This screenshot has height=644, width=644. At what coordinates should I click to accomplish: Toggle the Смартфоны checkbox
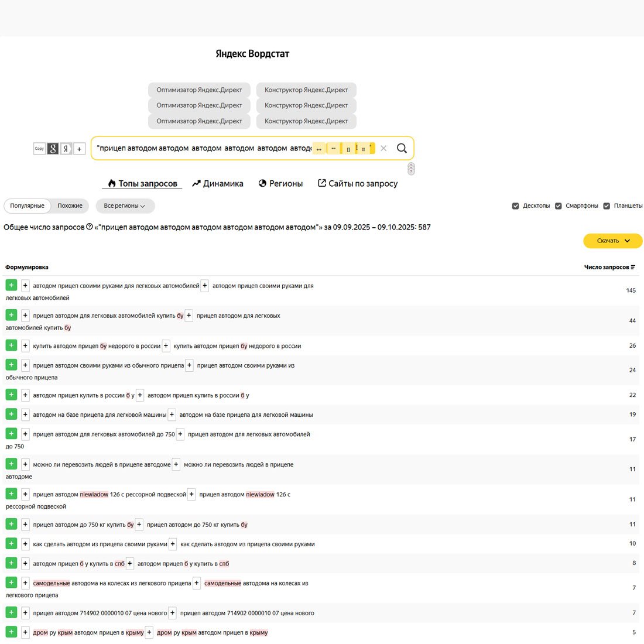(558, 206)
